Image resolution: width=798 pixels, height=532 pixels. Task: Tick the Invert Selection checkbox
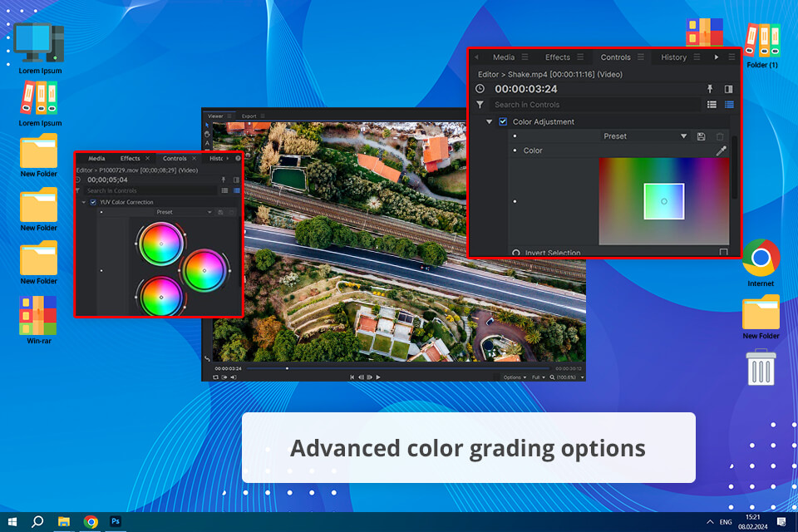[724, 252]
